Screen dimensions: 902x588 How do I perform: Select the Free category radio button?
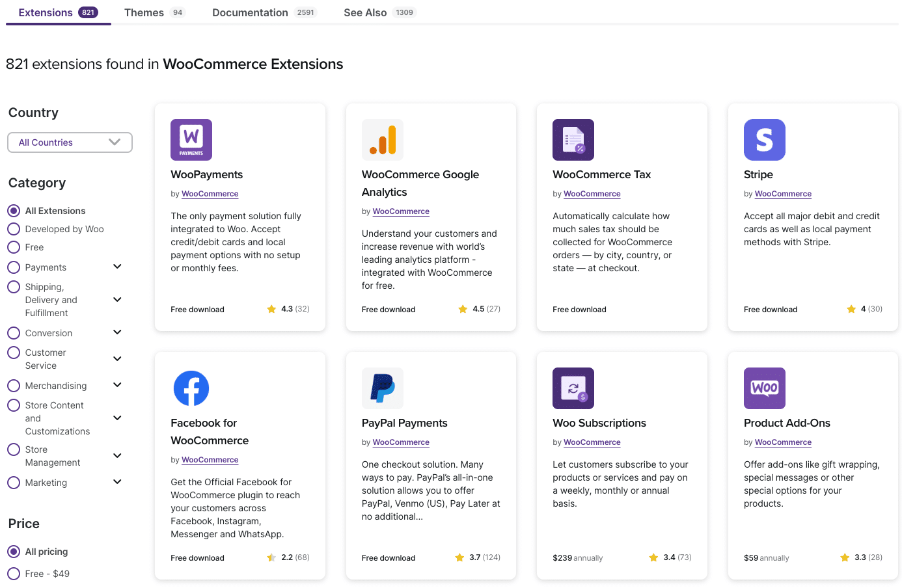(14, 247)
